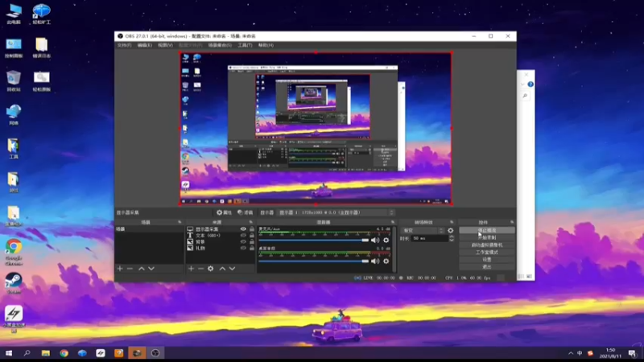Open the Recycle Bin desktop icon
Screen dimensions: 644x362
(14, 80)
